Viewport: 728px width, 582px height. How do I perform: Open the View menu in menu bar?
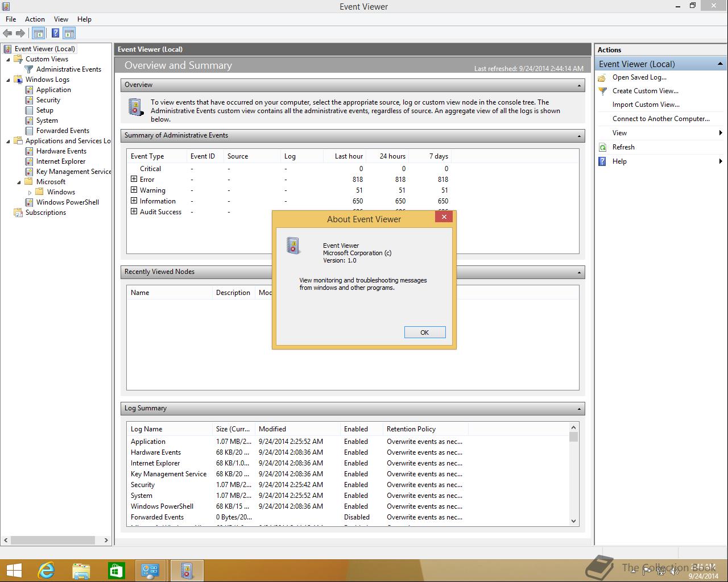pos(61,19)
